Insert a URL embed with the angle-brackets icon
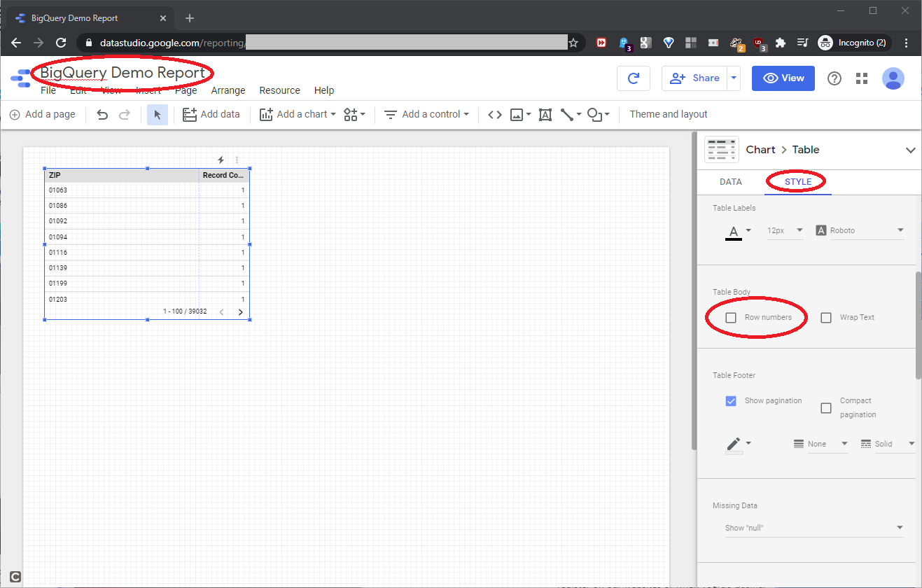Image resolution: width=922 pixels, height=588 pixels. [495, 114]
